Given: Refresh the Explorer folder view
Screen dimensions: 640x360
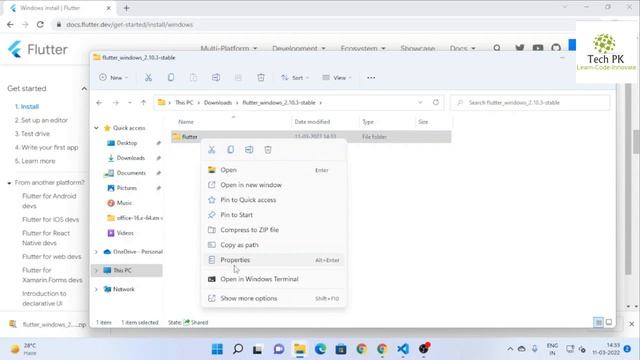Looking at the screenshot, I should (x=436, y=102).
